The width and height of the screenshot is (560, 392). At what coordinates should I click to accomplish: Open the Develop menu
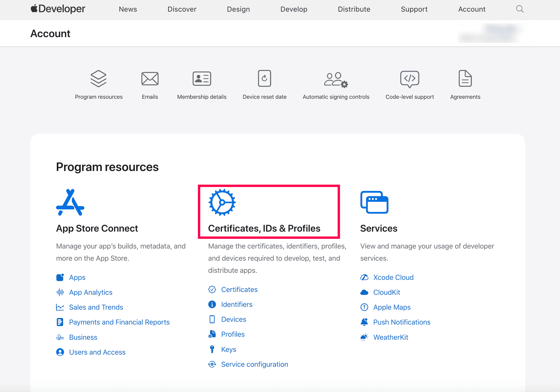[x=294, y=9]
